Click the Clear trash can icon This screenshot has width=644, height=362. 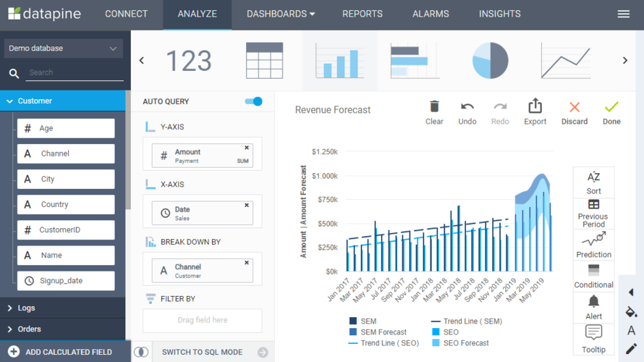(x=434, y=107)
